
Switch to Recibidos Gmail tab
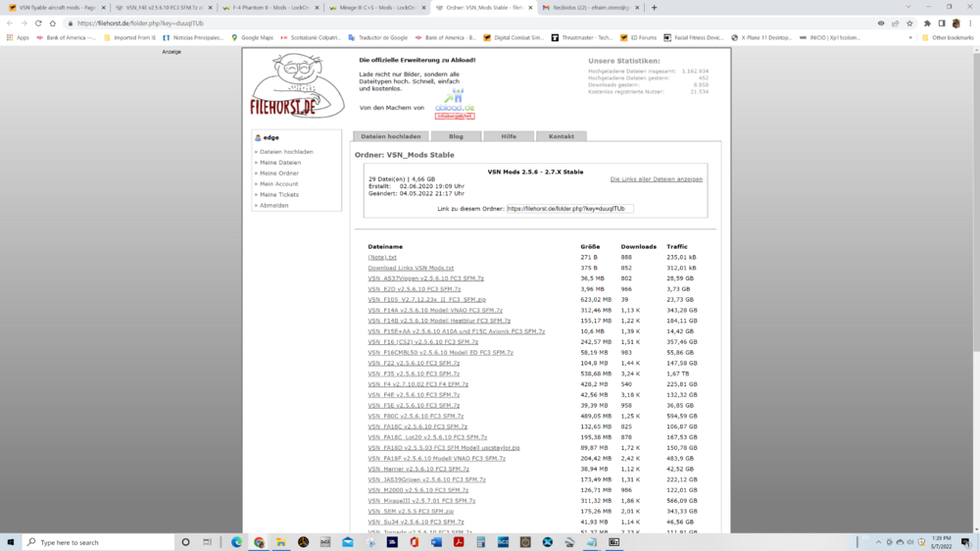point(591,8)
